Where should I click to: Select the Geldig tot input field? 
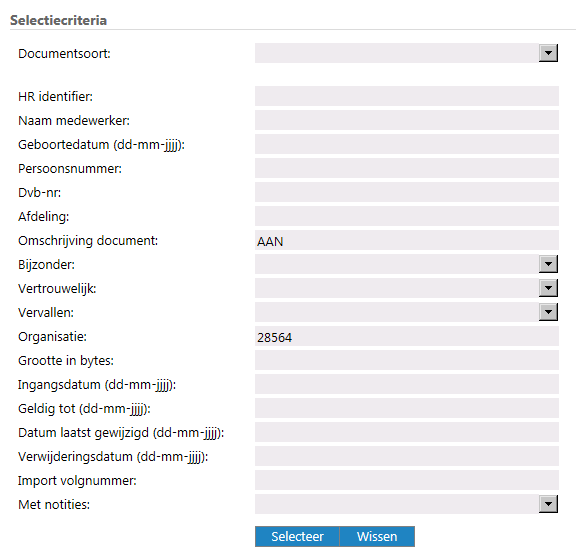[407, 408]
